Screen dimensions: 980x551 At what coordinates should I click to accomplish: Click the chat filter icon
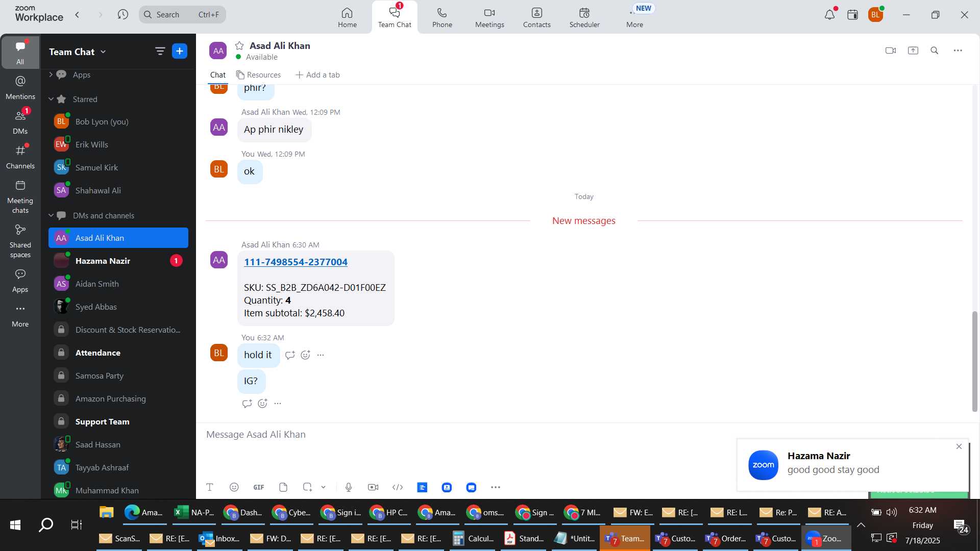click(160, 51)
